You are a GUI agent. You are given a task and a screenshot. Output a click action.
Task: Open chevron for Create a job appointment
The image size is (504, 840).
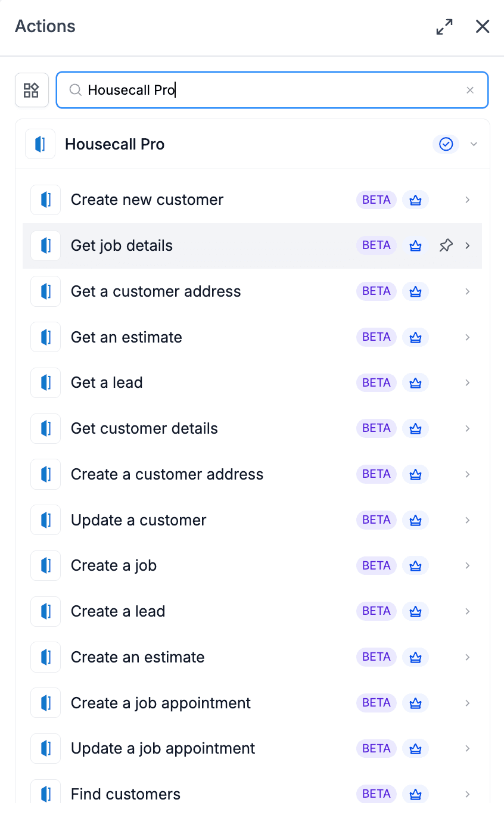coord(468,703)
